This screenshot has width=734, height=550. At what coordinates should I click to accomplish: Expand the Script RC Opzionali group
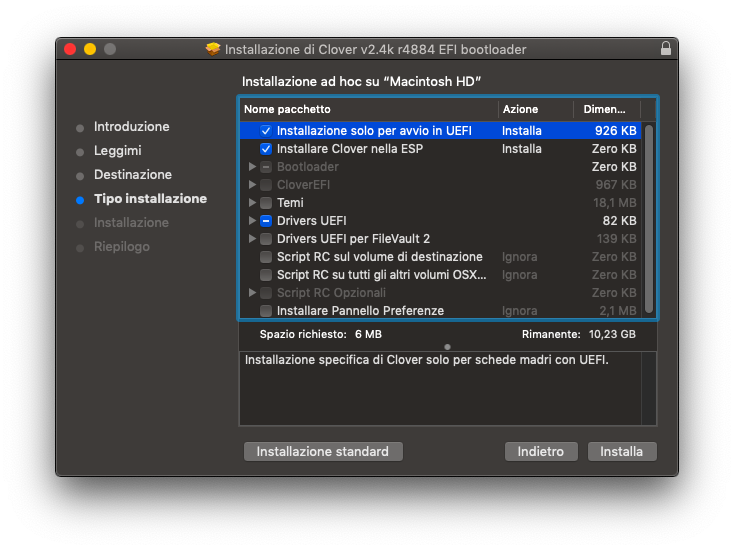pyautogui.click(x=252, y=293)
